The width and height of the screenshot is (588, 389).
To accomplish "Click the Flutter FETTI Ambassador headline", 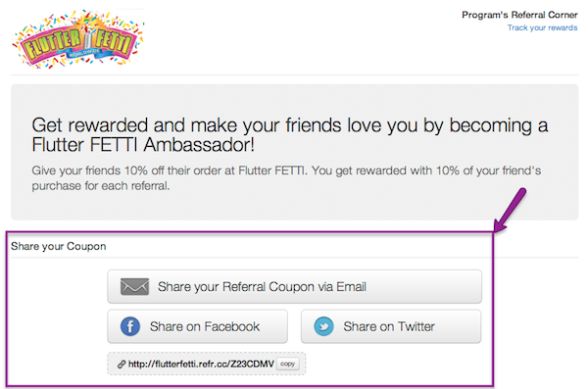I will pos(289,135).
